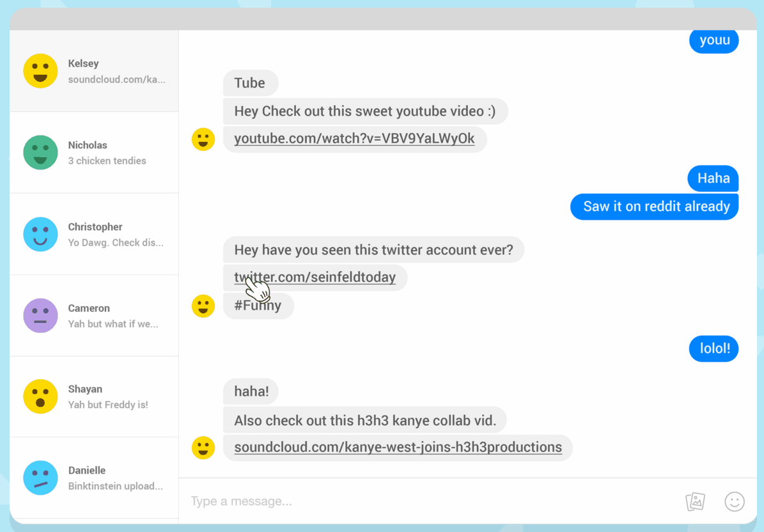This screenshot has width=764, height=532.
Task: Click the preview 'soundcloud.com/ka...' under Kelsey
Action: point(117,79)
